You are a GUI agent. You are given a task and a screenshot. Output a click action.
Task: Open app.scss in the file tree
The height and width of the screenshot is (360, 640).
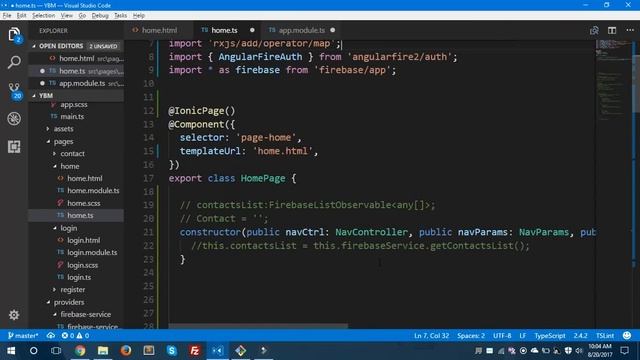pyautogui.click(x=73, y=104)
